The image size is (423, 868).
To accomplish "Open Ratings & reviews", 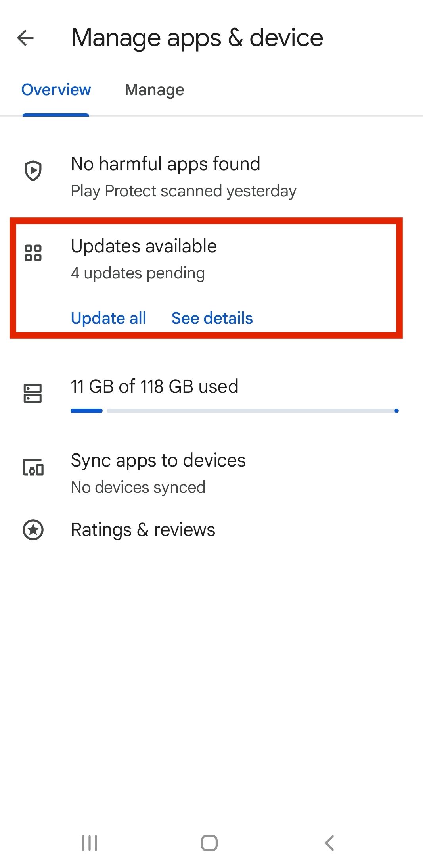I will click(143, 529).
